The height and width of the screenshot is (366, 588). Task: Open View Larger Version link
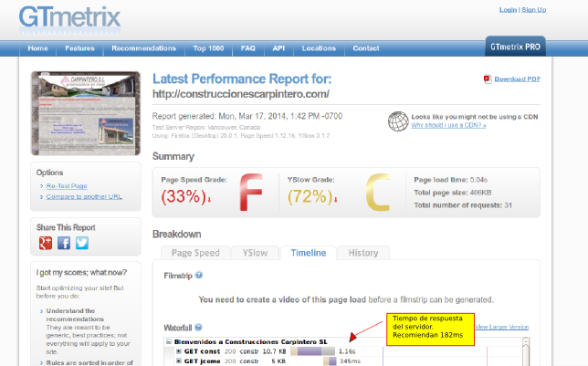502,327
